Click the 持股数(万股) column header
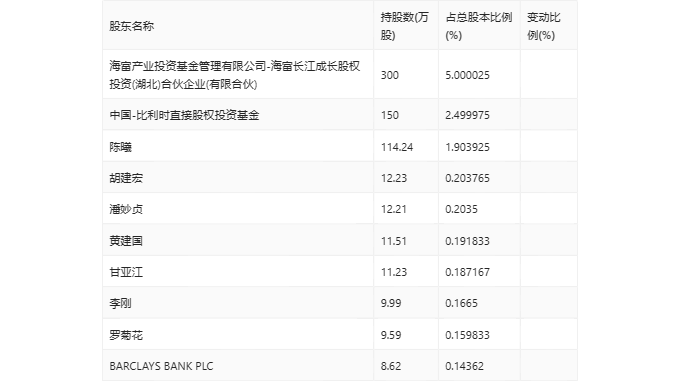This screenshot has width=680, height=381. 405,26
